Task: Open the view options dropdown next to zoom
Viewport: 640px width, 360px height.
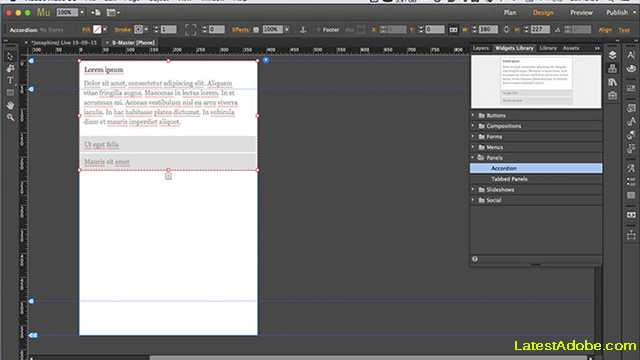Action: pos(96,13)
